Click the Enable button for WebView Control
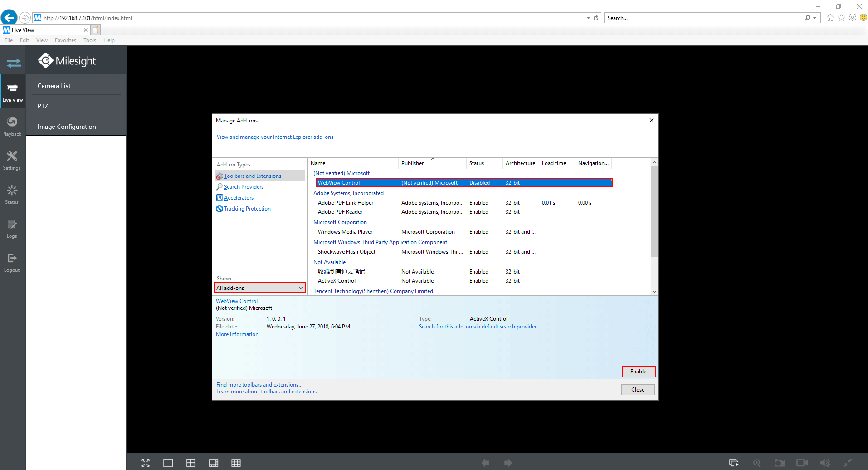Screen dimensions: 868x470 (x=638, y=372)
